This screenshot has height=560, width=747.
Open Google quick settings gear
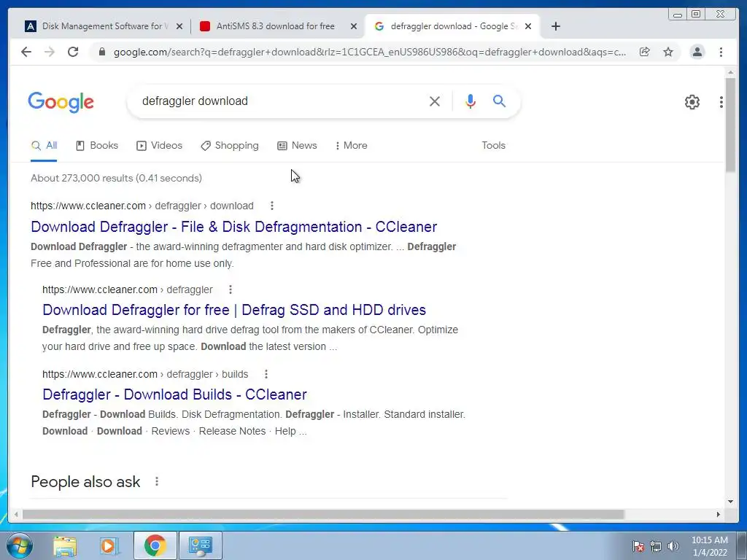coord(692,102)
